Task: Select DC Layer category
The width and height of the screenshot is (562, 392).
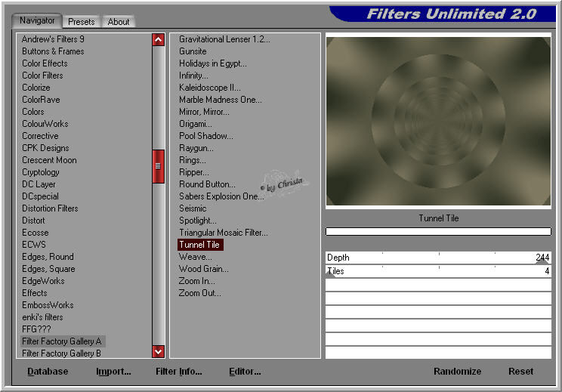Action: tap(39, 184)
